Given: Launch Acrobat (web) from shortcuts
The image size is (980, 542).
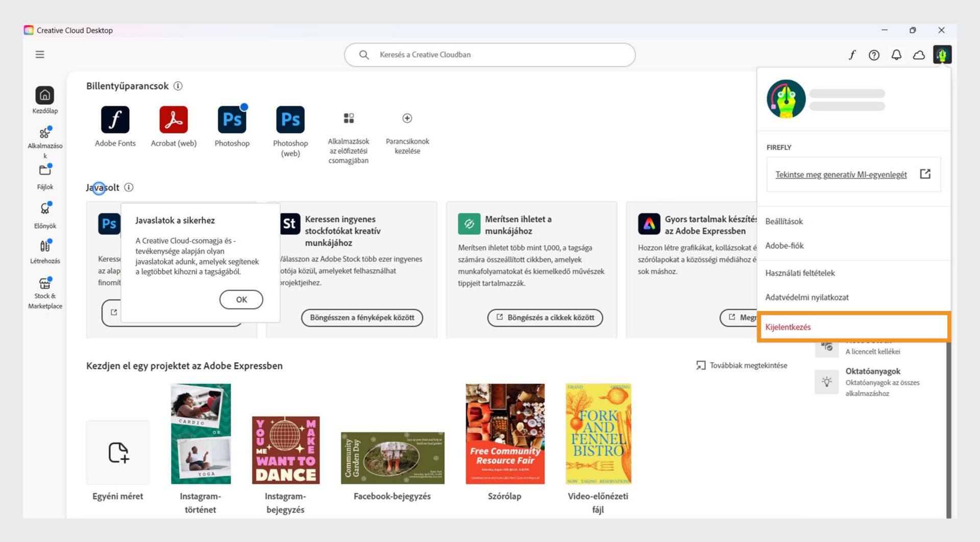Looking at the screenshot, I should pyautogui.click(x=173, y=120).
